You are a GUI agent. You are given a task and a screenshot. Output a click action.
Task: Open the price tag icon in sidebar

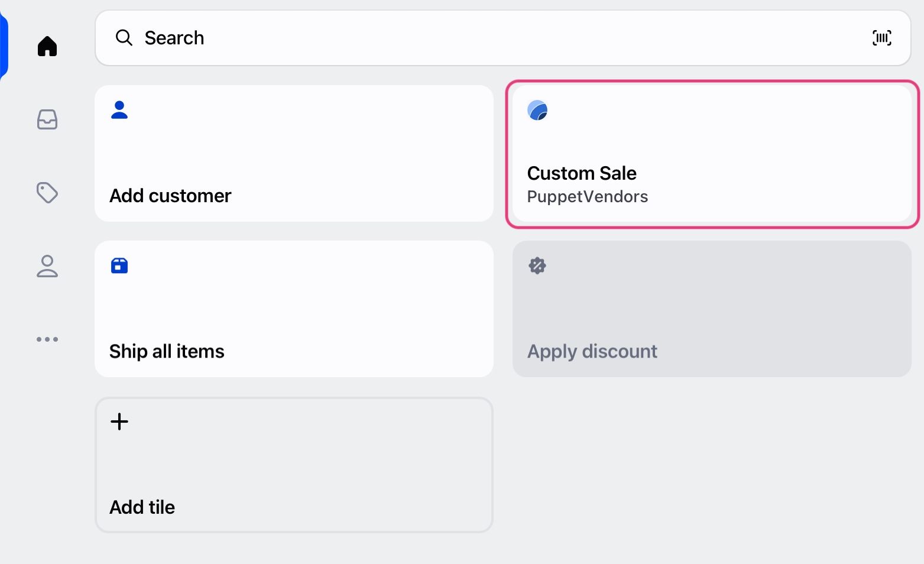47,193
